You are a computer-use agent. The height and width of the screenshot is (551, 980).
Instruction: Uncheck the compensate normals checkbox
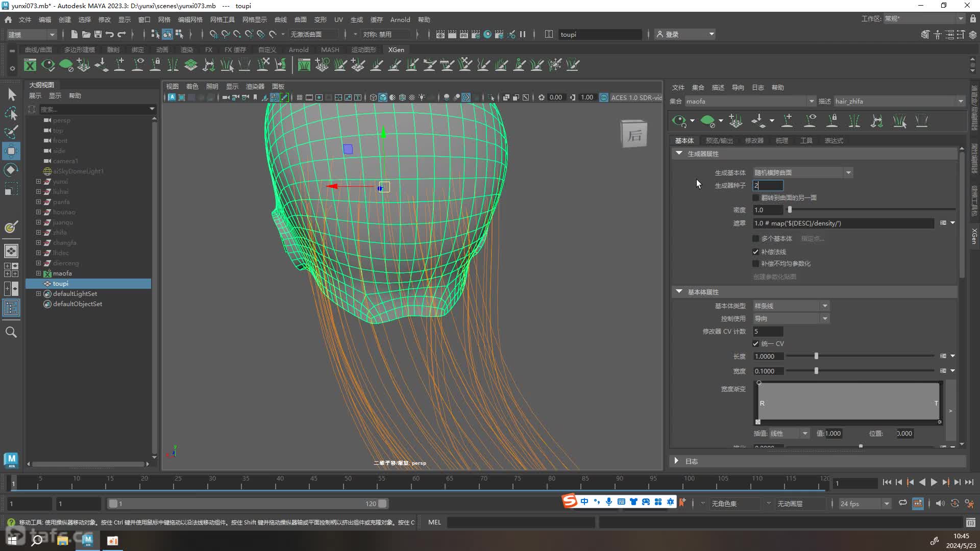[755, 252]
